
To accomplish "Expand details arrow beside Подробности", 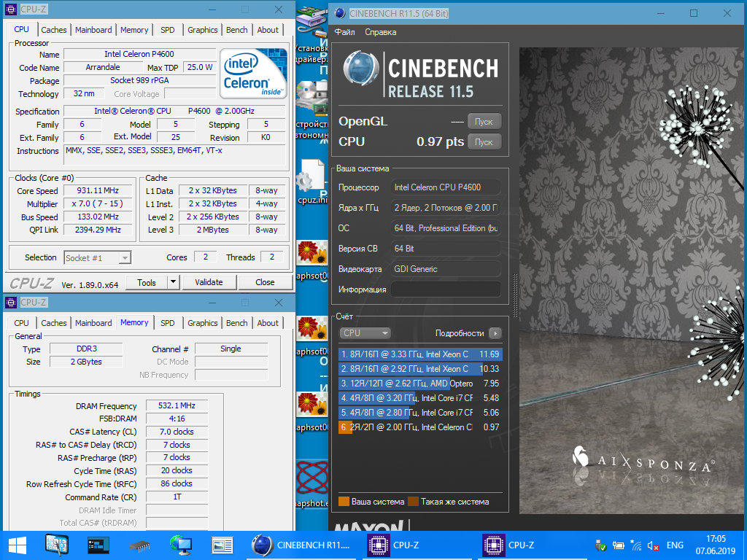I will (x=495, y=333).
